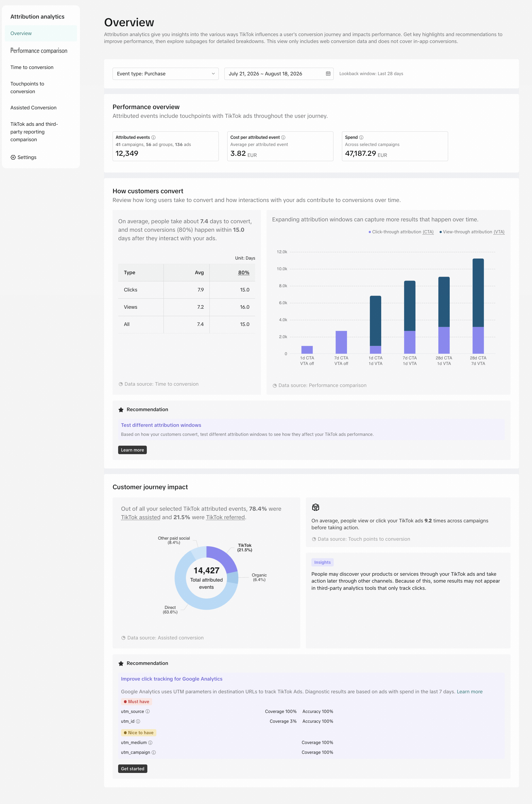532x804 pixels.
Task: Click the 7d CTA 1d VTA bar
Action: tap(410, 317)
